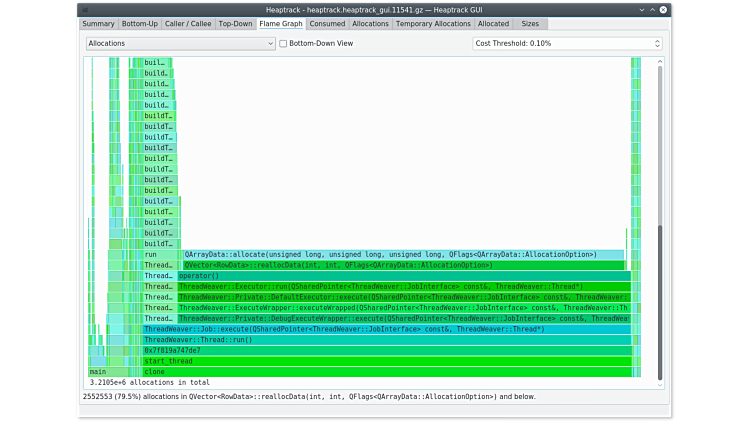The image size is (752, 423).
Task: Switch to the Sizes tab
Action: (x=530, y=23)
